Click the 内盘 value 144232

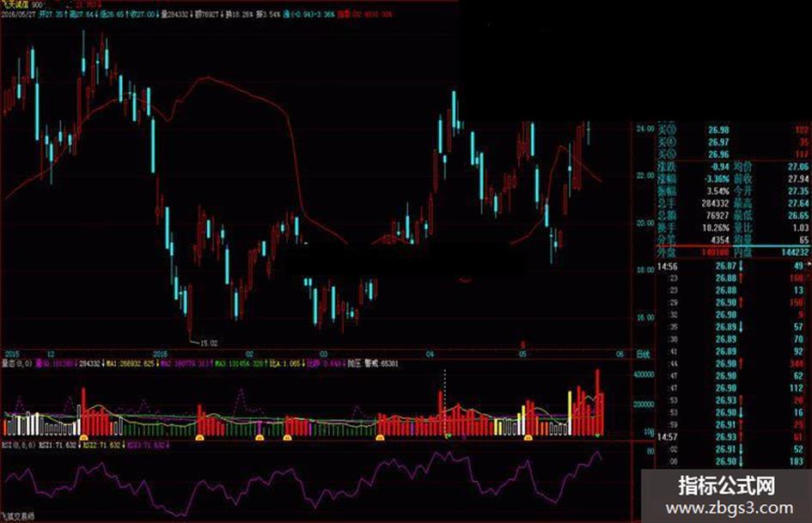coord(795,252)
